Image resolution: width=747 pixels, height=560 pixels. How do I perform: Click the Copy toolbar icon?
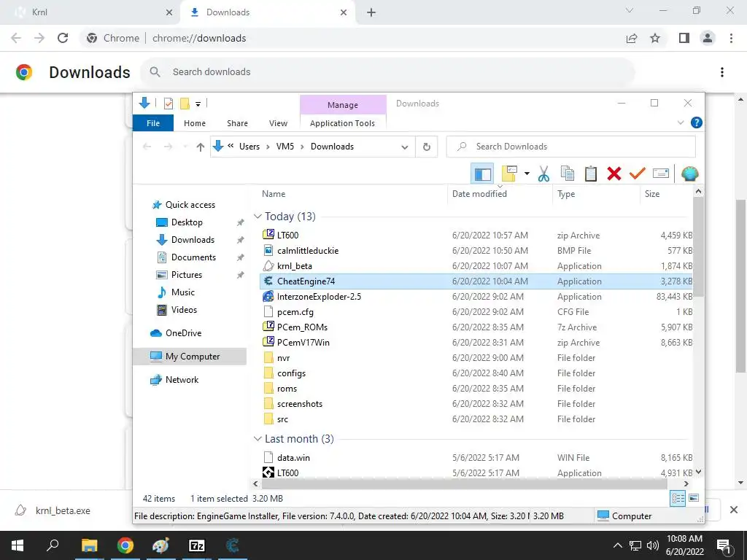click(x=567, y=174)
